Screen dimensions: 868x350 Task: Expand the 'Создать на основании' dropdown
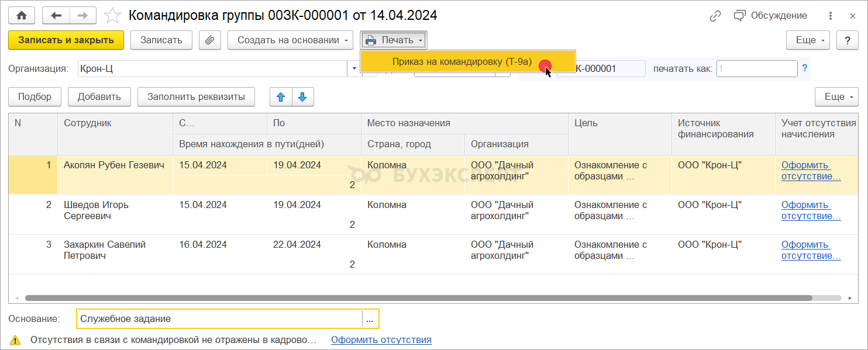click(x=290, y=40)
